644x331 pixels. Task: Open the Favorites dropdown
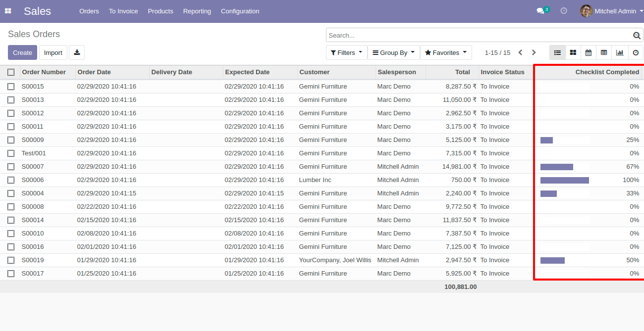[446, 52]
